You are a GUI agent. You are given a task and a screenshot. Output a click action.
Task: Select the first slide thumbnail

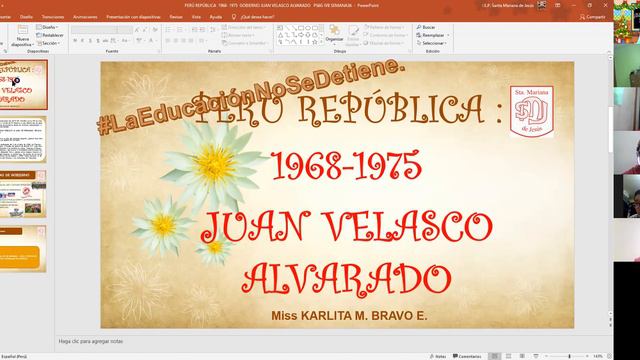pos(23,84)
